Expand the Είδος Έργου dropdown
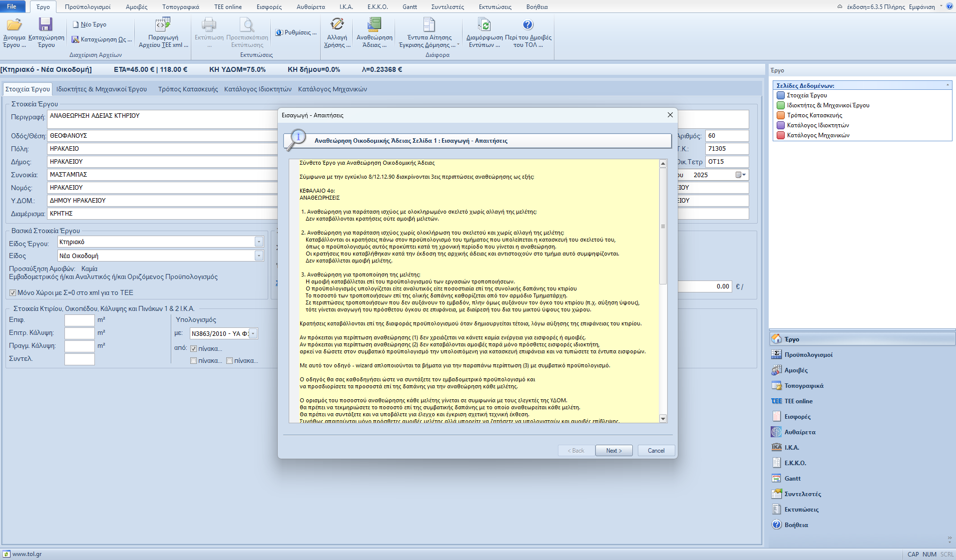 (x=259, y=242)
